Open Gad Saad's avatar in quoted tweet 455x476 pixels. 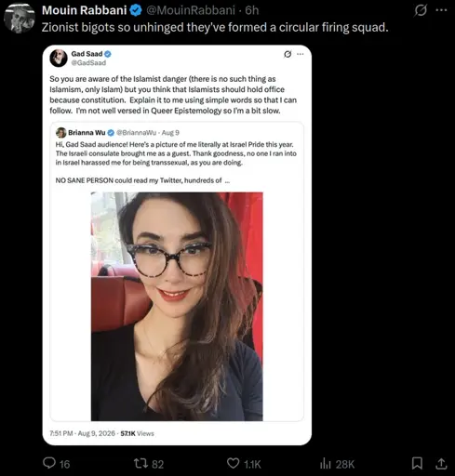click(59, 58)
